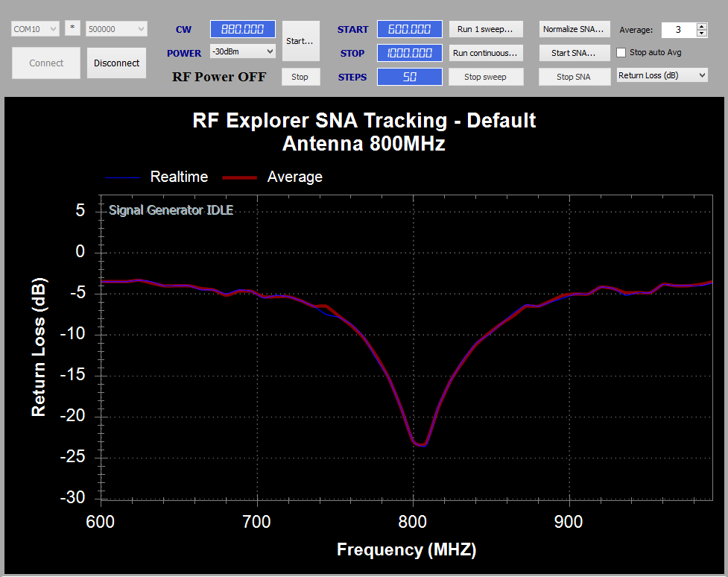
Task: Click the Stop button under Start...
Action: tap(301, 77)
